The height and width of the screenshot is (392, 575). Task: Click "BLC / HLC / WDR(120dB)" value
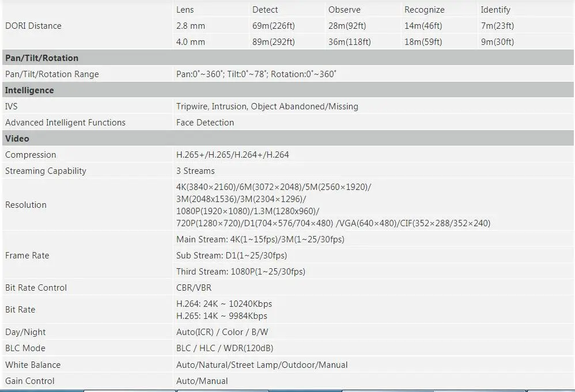click(225, 348)
